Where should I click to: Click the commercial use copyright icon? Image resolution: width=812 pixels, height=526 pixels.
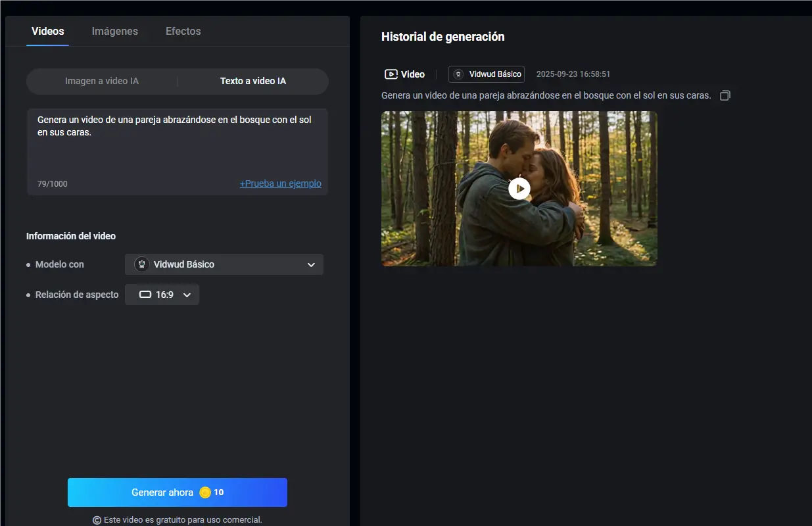pos(95,519)
